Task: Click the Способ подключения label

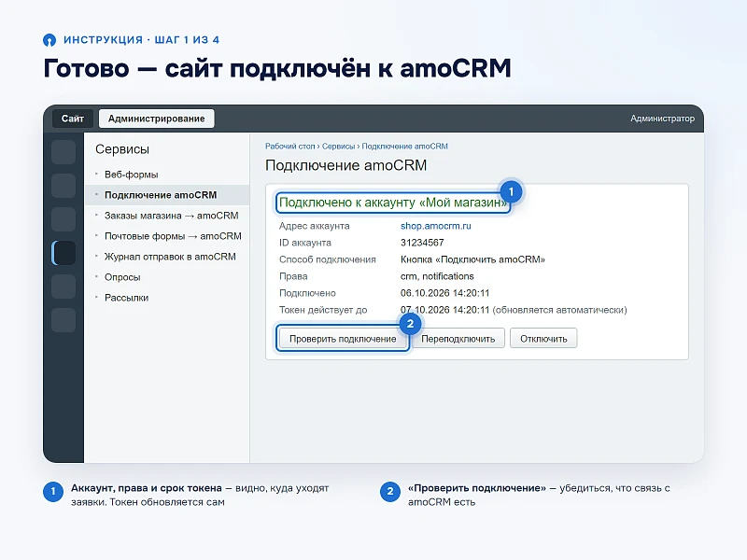Action: (x=328, y=259)
